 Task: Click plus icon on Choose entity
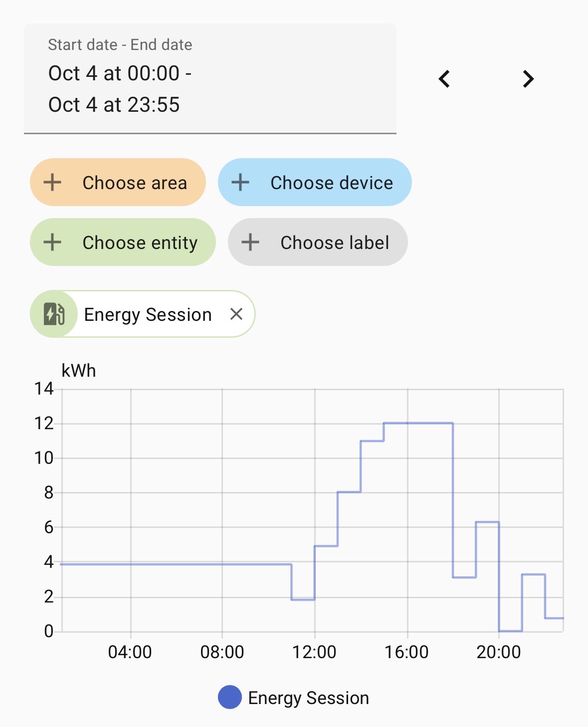point(52,242)
